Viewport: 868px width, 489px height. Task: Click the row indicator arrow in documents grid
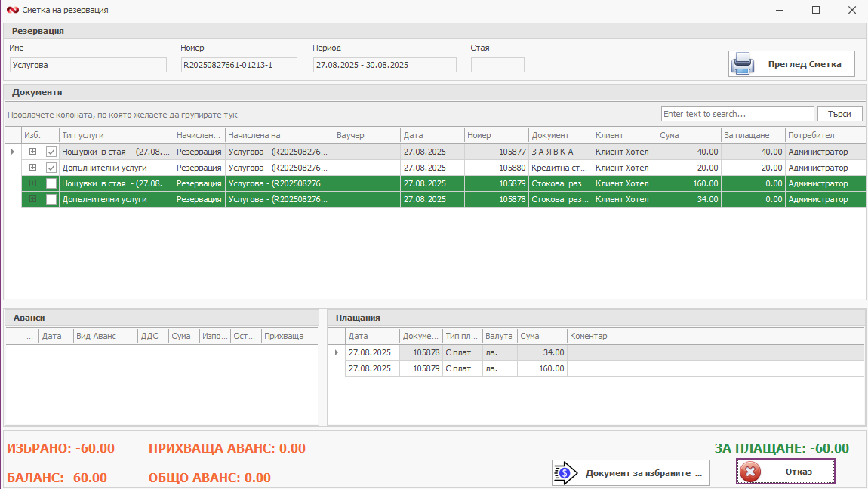point(11,152)
